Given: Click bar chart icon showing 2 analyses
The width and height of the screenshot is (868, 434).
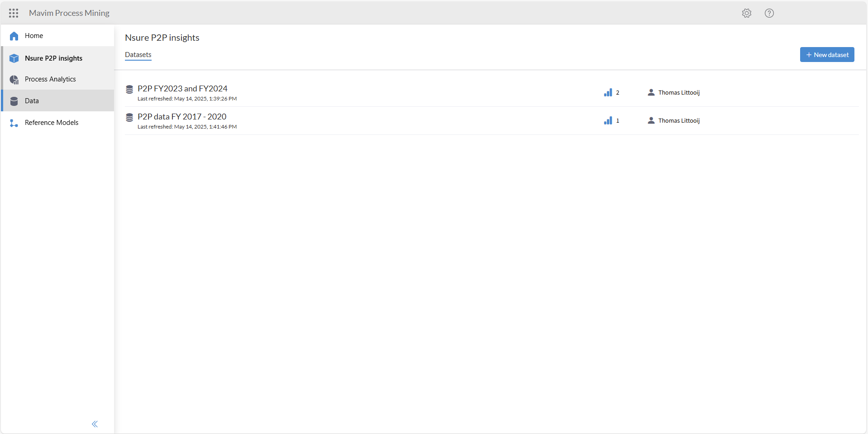Looking at the screenshot, I should (608, 92).
